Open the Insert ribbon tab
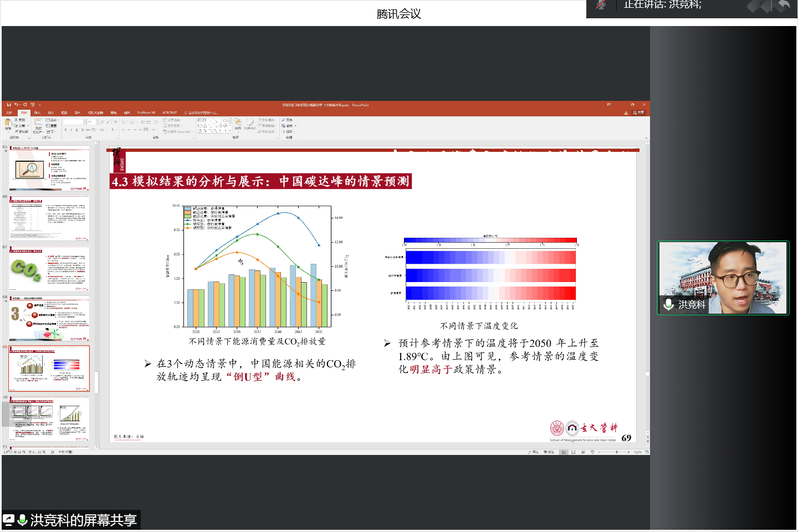This screenshot has width=798, height=532. [37, 112]
